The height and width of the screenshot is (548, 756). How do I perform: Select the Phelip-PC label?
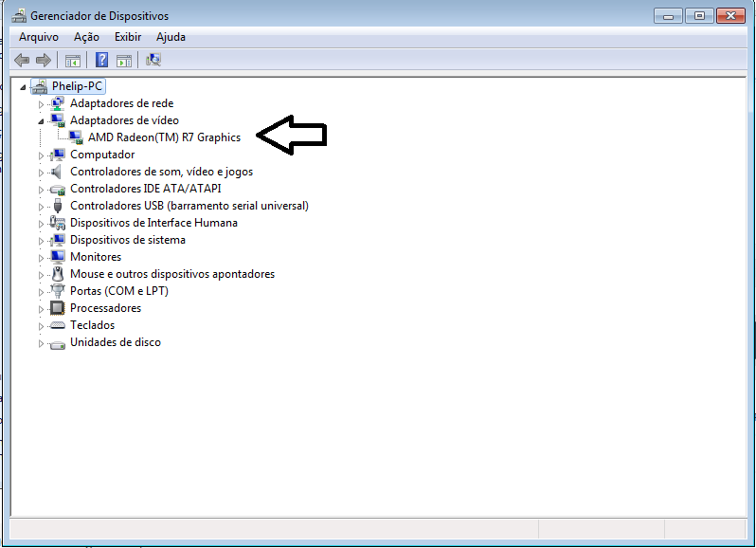coord(77,86)
